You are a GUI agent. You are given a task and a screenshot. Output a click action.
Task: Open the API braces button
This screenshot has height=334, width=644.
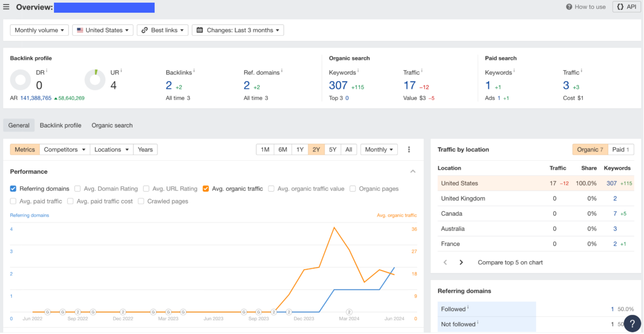(x=627, y=7)
